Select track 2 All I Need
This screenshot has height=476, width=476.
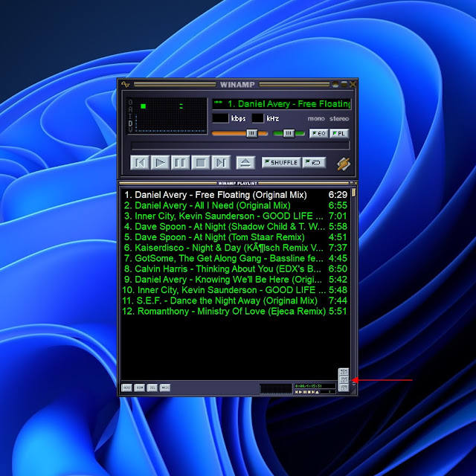pyautogui.click(x=235, y=205)
